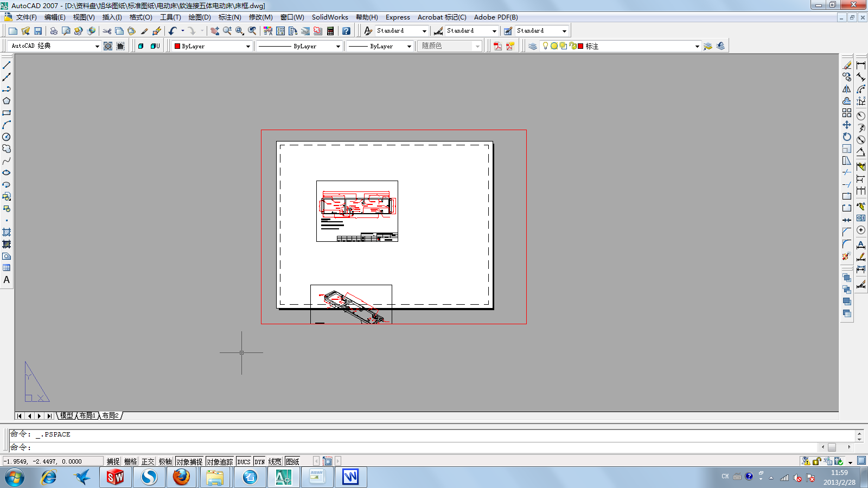Open the SolidWorks menu
Image resolution: width=868 pixels, height=488 pixels.
[x=330, y=17]
